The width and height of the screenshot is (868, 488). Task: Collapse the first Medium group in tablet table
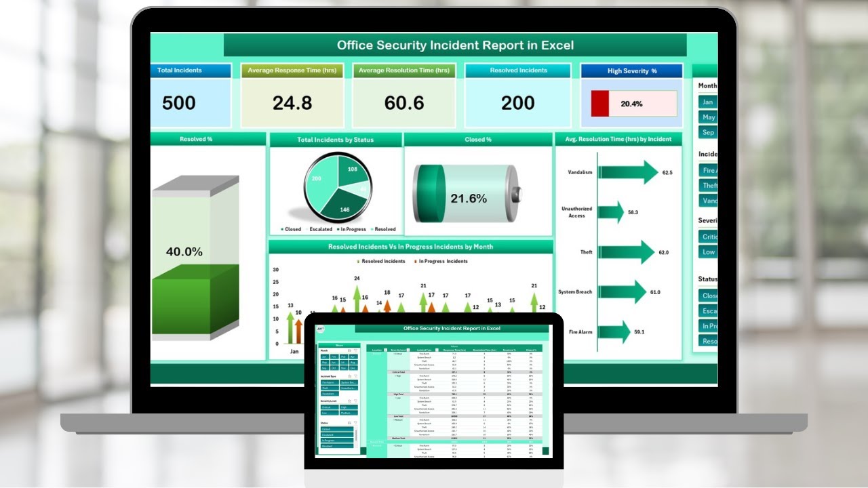[394, 420]
